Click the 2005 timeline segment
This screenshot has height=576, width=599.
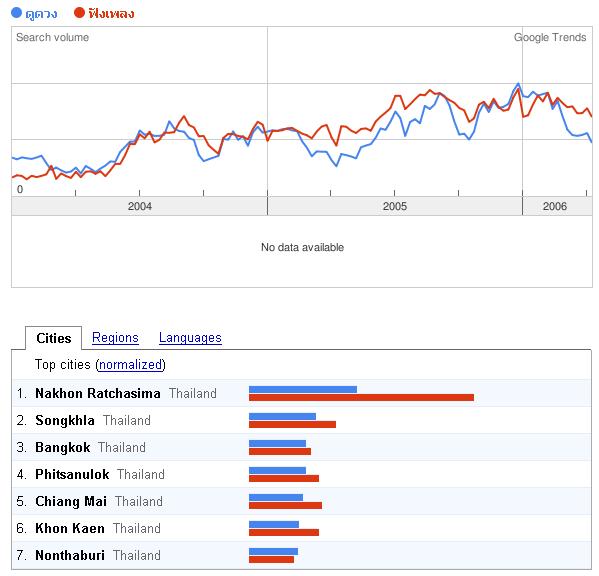(x=395, y=206)
